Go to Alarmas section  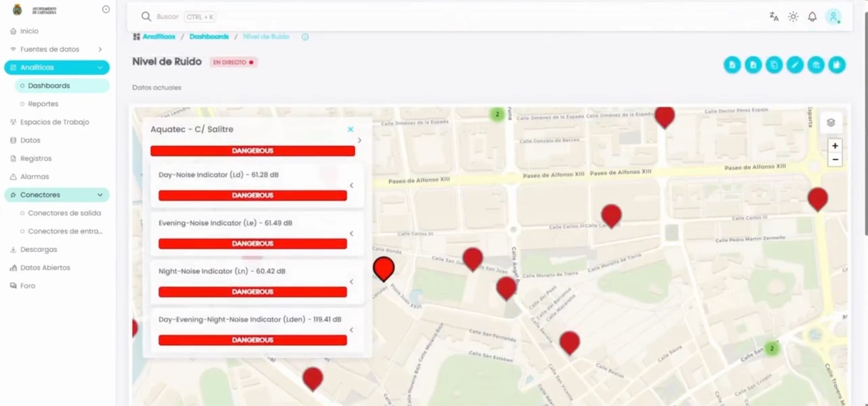click(x=34, y=177)
